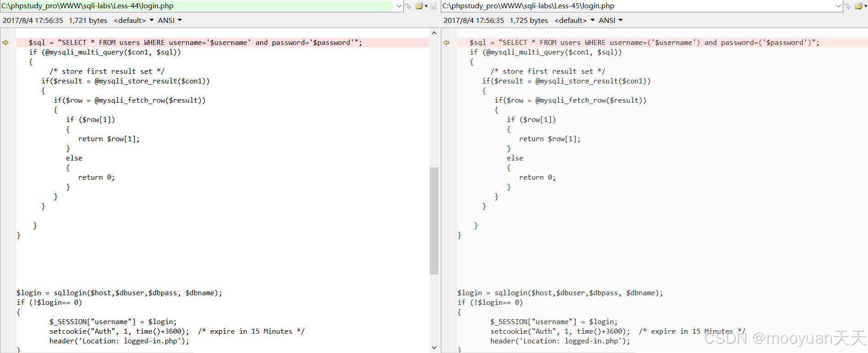Click the left pane vertical scrollbar thumb
The width and height of the screenshot is (868, 353).
434,221
